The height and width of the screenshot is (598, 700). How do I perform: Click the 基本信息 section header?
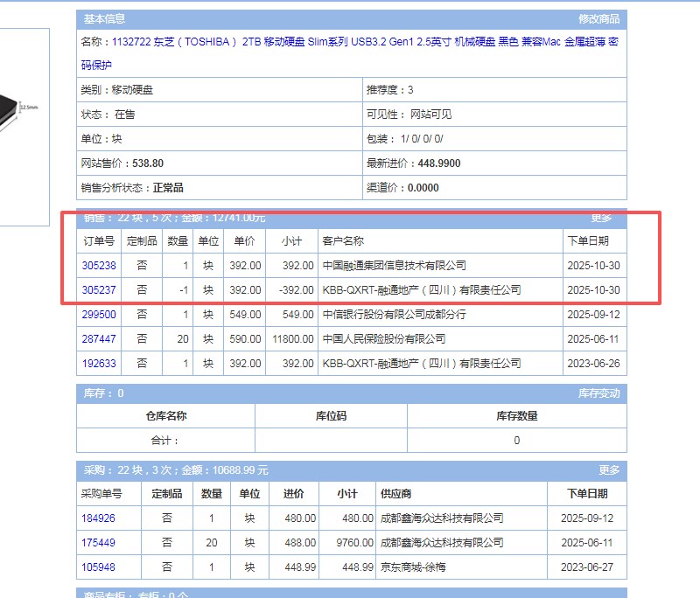pos(104,18)
